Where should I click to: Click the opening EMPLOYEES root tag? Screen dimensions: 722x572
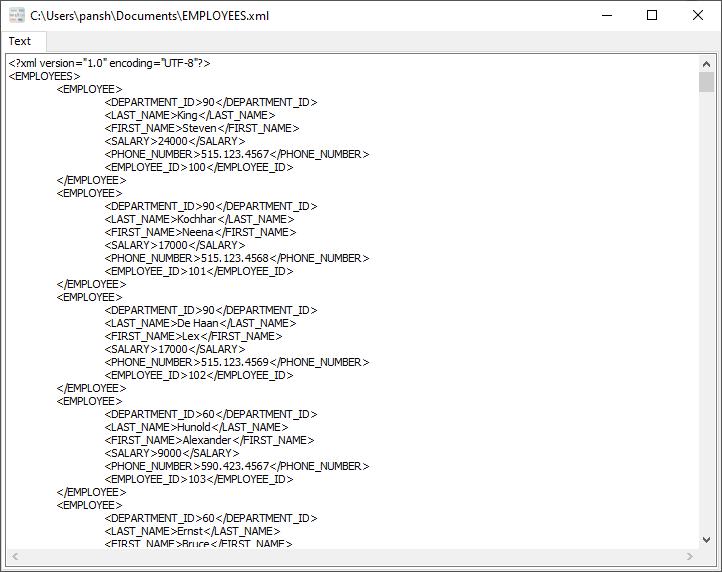point(44,76)
